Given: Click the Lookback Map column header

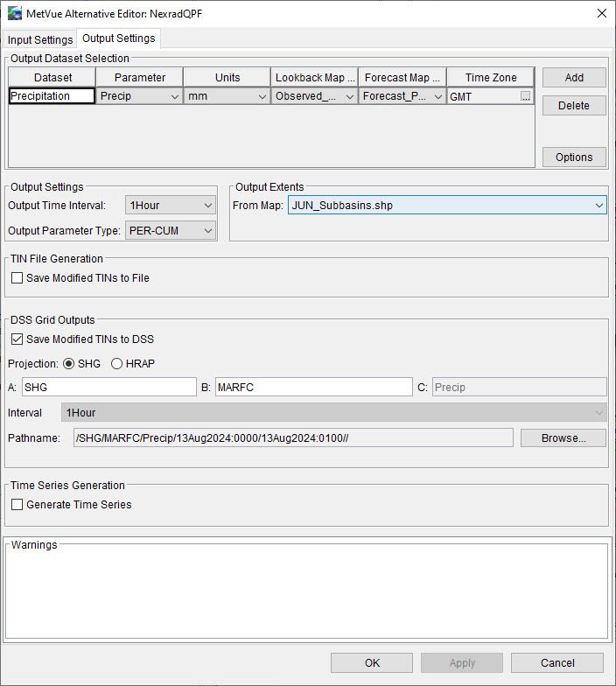Looking at the screenshot, I should (x=315, y=77).
